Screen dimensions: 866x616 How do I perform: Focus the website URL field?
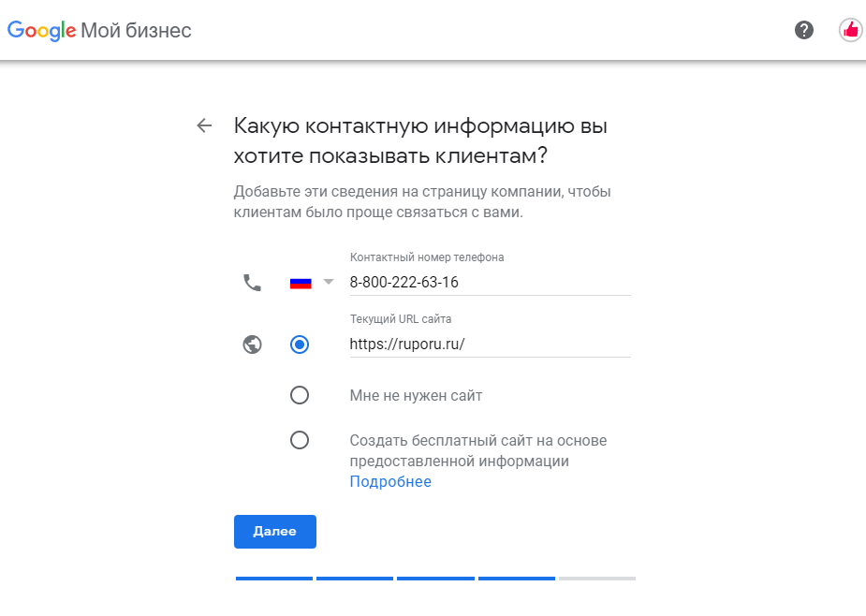[490, 345]
